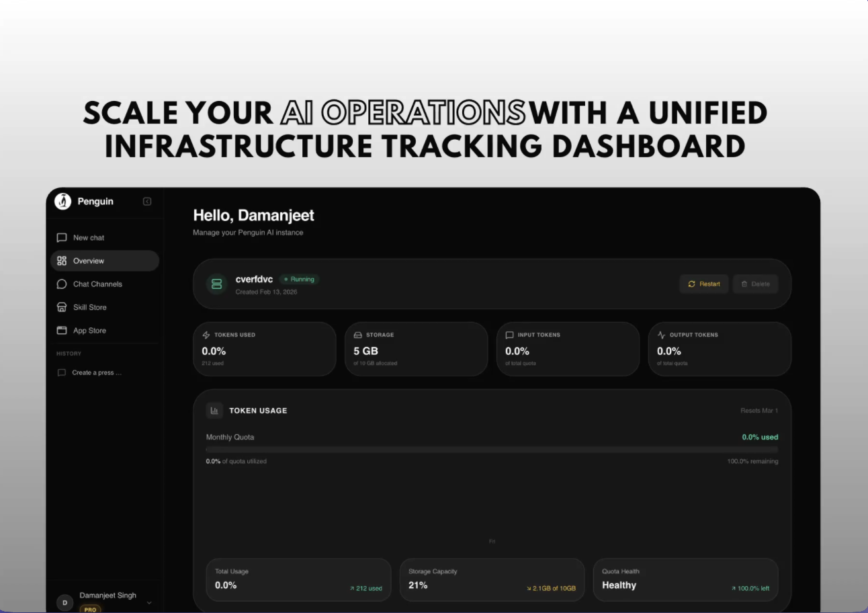Click the Overview grid icon
Image resolution: width=868 pixels, height=613 pixels.
tap(61, 261)
